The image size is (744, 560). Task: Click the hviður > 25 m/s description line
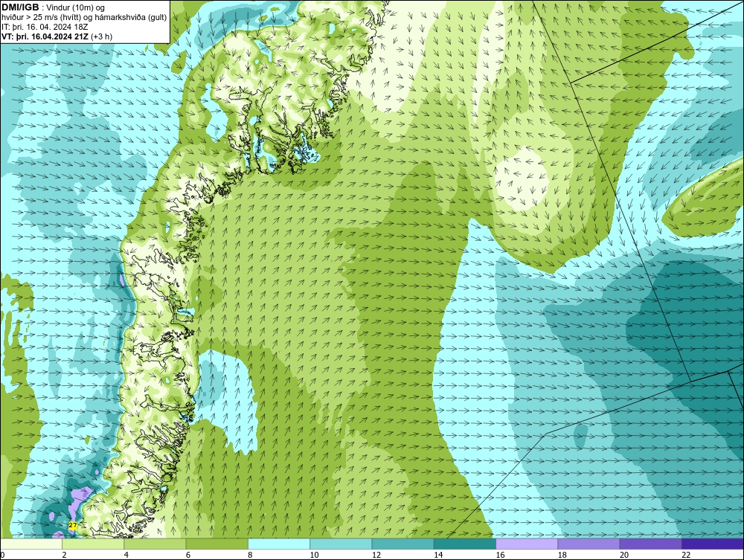[x=84, y=18]
